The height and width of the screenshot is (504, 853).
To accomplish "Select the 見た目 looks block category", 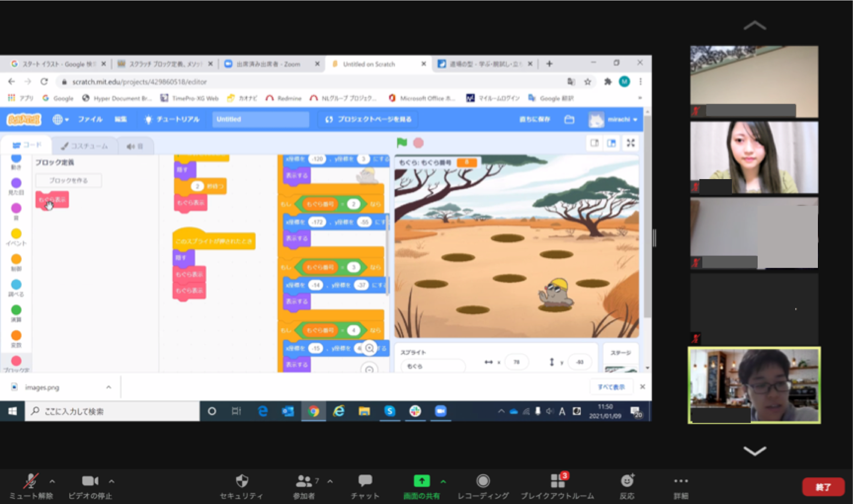I will [x=16, y=186].
